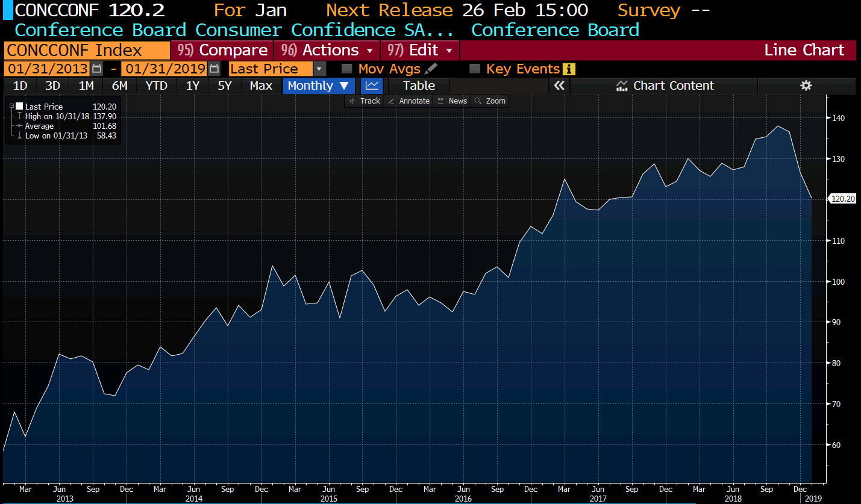Enable the Key Events checkbox

pyautogui.click(x=475, y=69)
